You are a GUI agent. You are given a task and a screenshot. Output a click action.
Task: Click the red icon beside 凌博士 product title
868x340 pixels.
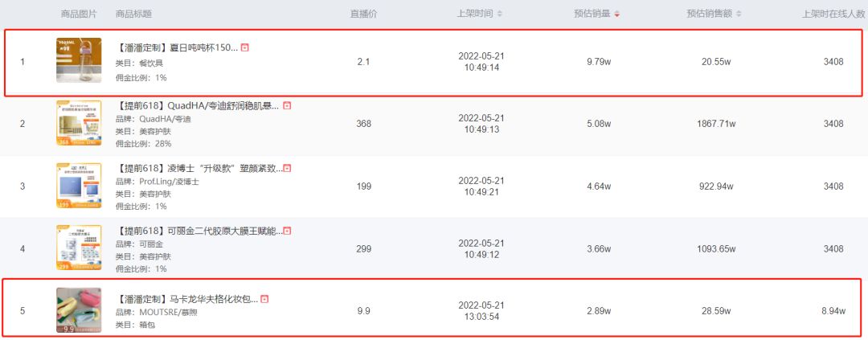(287, 168)
